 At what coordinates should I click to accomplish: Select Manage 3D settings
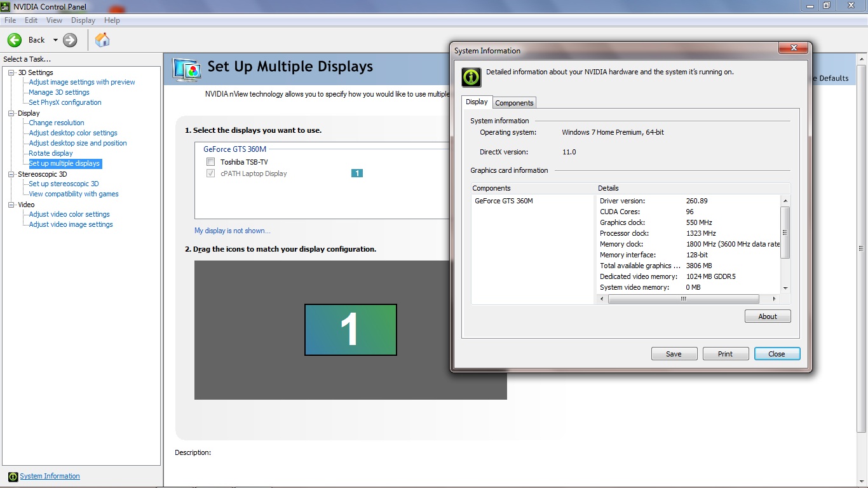59,92
